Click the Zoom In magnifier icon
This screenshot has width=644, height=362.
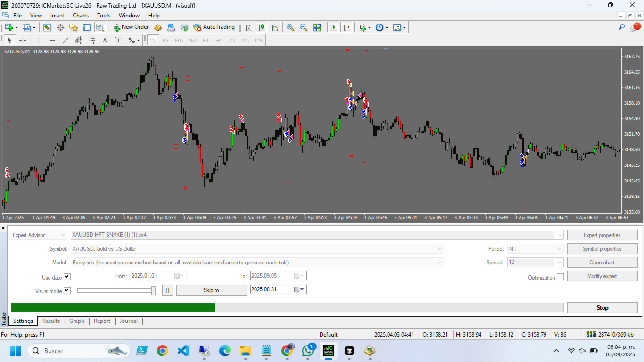(290, 27)
